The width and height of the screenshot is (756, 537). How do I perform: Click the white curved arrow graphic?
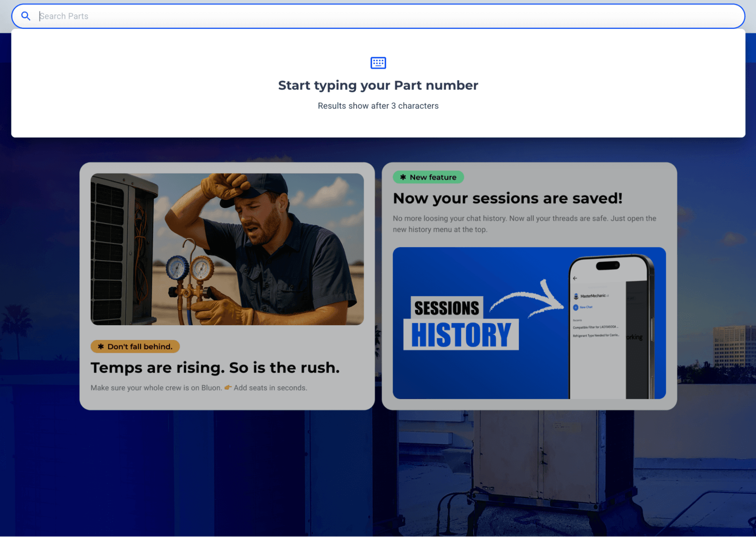coord(526,300)
